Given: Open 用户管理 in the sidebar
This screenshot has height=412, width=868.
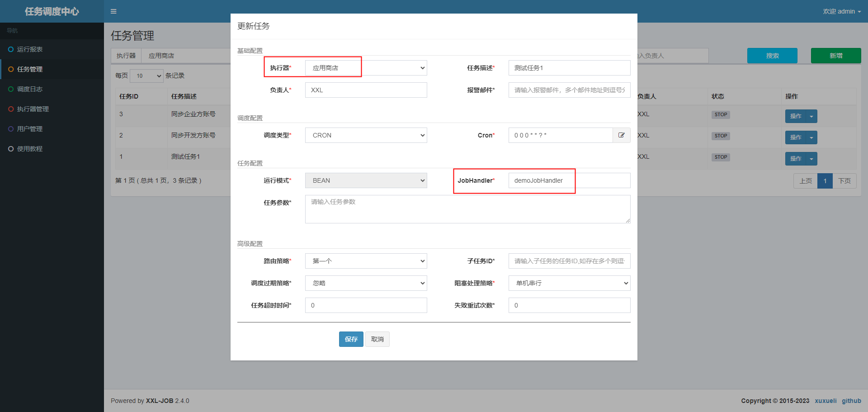Looking at the screenshot, I should click(x=52, y=129).
